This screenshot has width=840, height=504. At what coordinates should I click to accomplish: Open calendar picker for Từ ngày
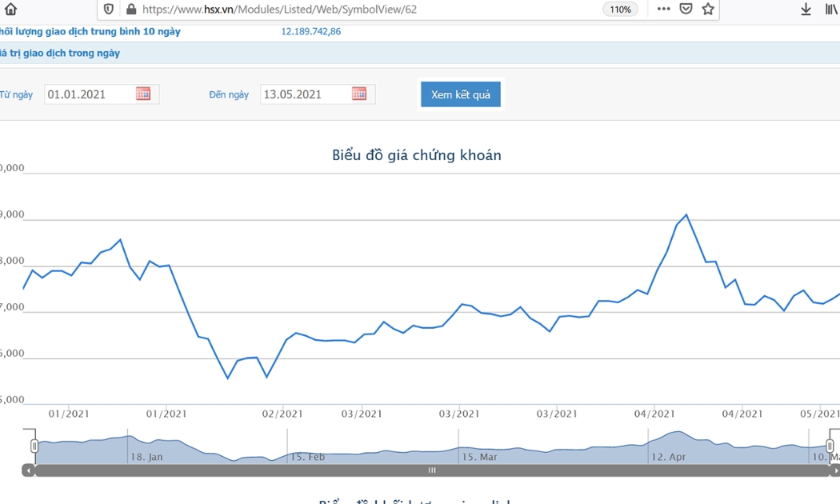(x=143, y=94)
